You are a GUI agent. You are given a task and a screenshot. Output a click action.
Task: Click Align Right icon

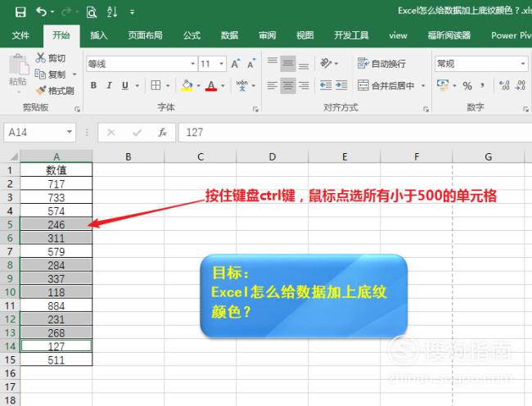(304, 85)
